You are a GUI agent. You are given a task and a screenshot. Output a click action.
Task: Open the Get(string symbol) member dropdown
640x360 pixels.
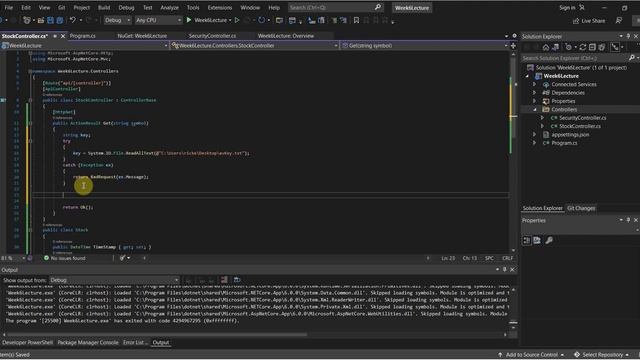click(424, 46)
